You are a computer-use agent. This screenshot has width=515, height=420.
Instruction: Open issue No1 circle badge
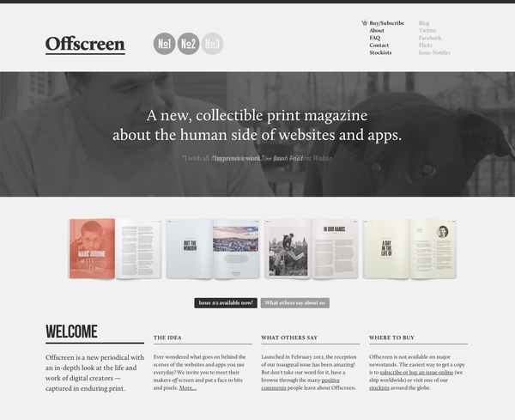coord(164,44)
